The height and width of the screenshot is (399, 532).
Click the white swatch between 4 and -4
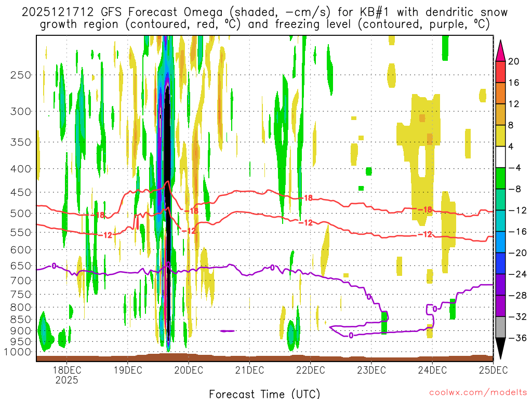(500, 157)
